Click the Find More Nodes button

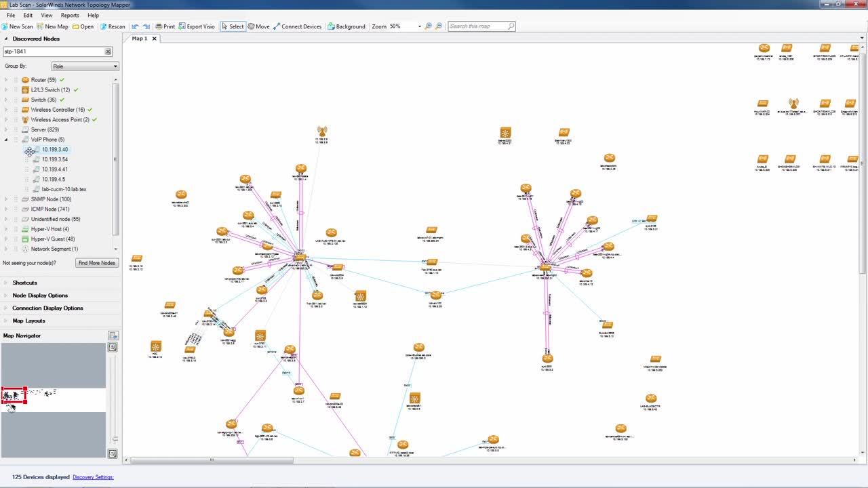pos(96,263)
